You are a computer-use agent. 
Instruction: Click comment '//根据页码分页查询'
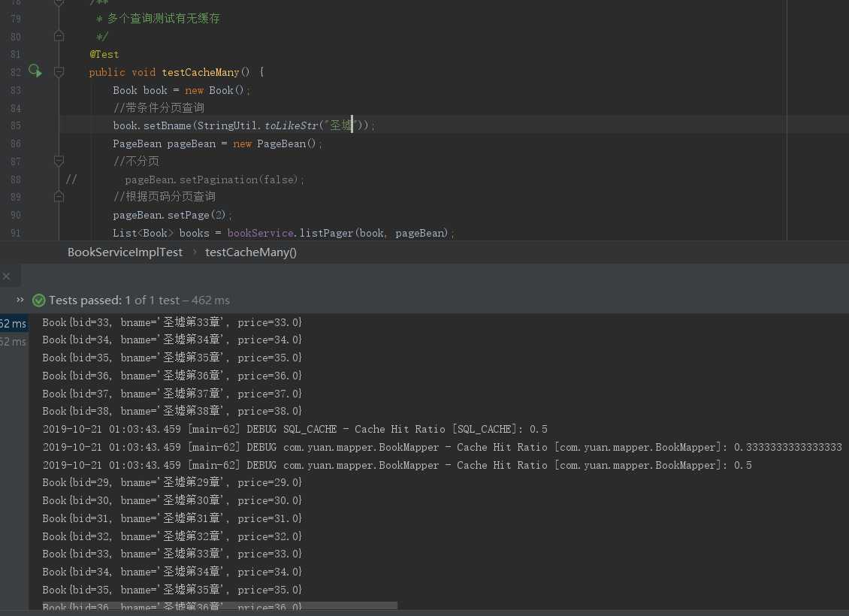(x=164, y=197)
